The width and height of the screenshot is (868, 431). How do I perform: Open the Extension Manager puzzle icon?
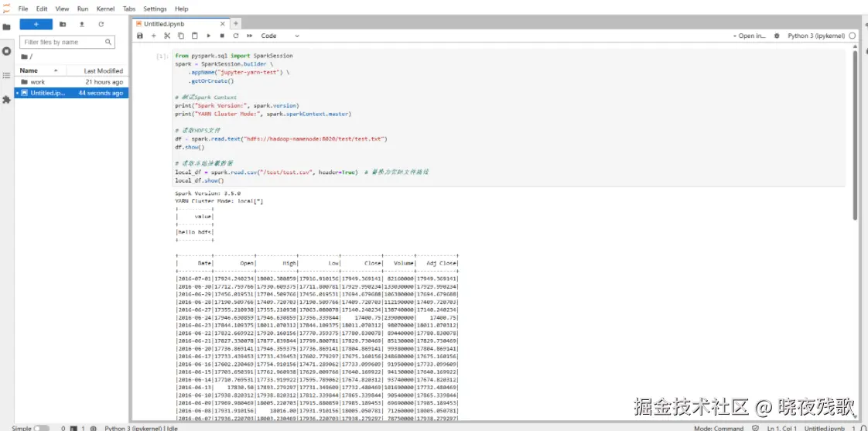7,100
